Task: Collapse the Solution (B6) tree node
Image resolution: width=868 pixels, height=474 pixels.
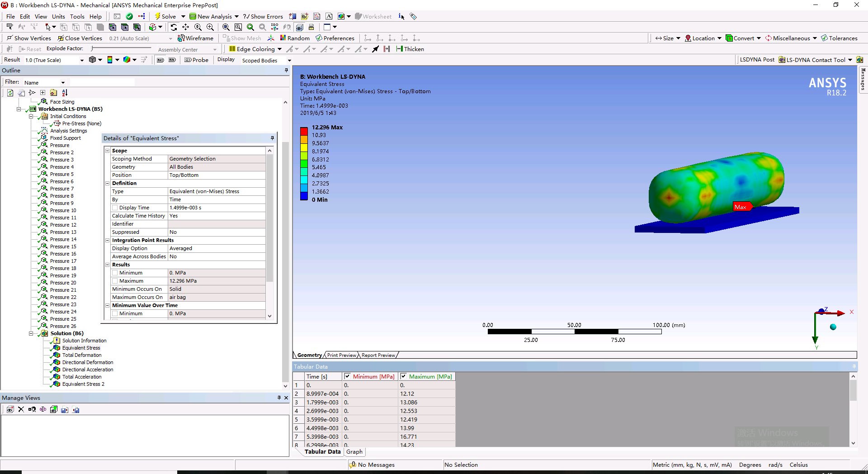Action: [x=31, y=333]
